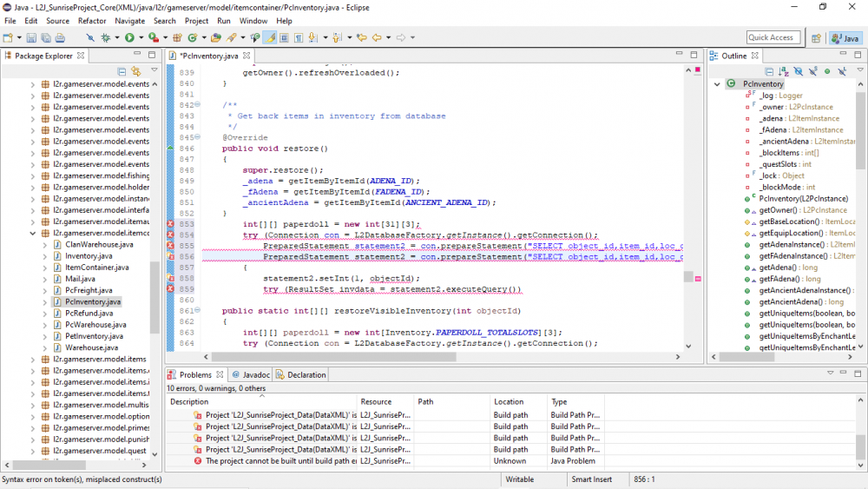The image size is (868, 489).
Task: Sort Outline members alphabetically
Action: point(784,71)
